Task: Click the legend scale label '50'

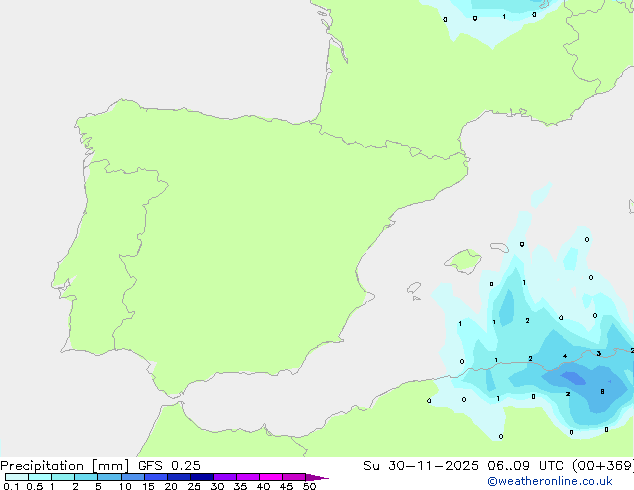Action: click(x=309, y=486)
